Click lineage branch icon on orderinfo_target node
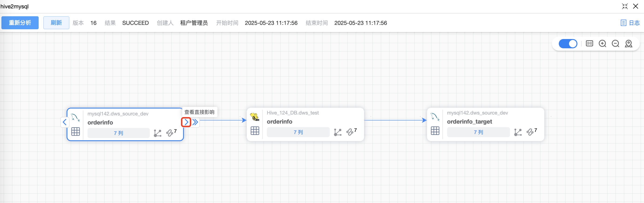The height and width of the screenshot is (203, 644). (x=518, y=132)
